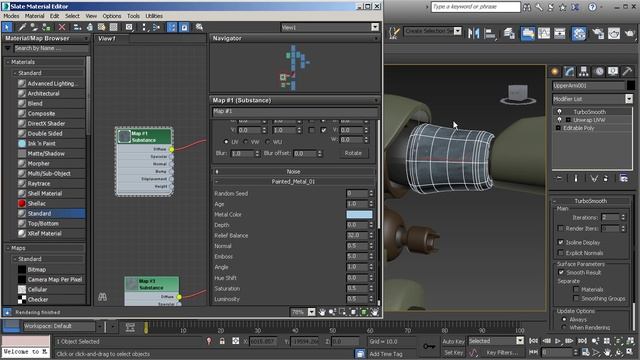Image resolution: width=640 pixels, height=360 pixels.
Task: Open the Modify tab in command panel
Action: click(569, 72)
